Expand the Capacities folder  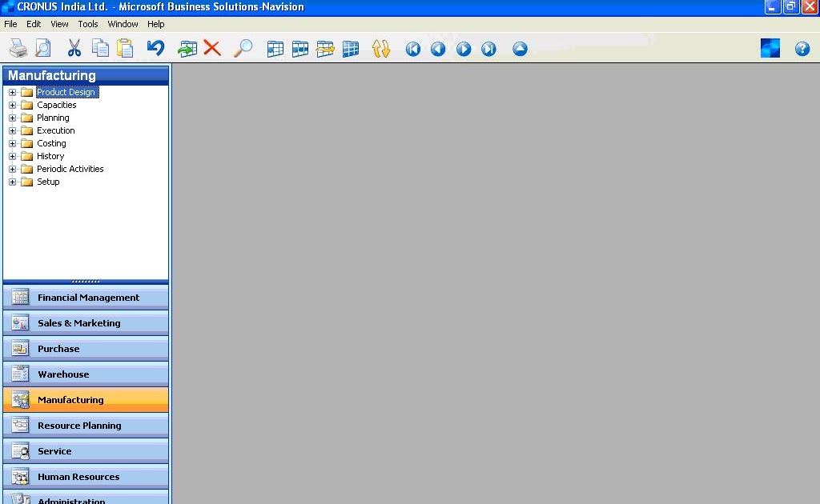[13, 105]
